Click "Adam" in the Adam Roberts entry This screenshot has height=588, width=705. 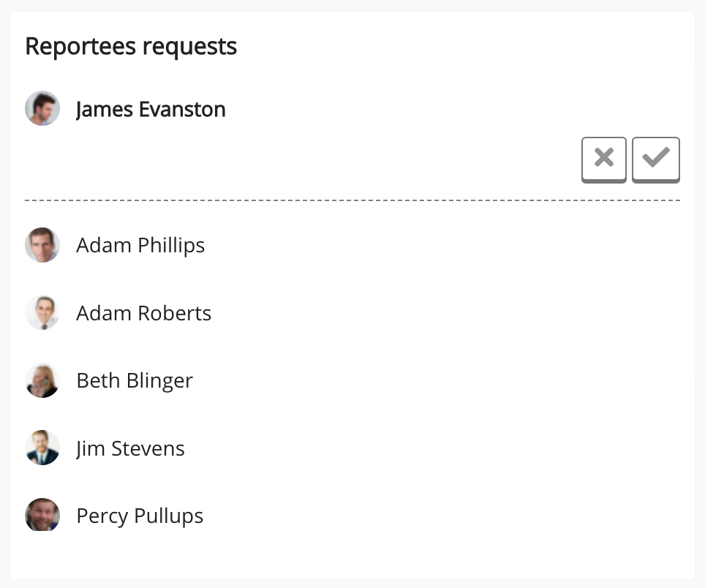(102, 313)
